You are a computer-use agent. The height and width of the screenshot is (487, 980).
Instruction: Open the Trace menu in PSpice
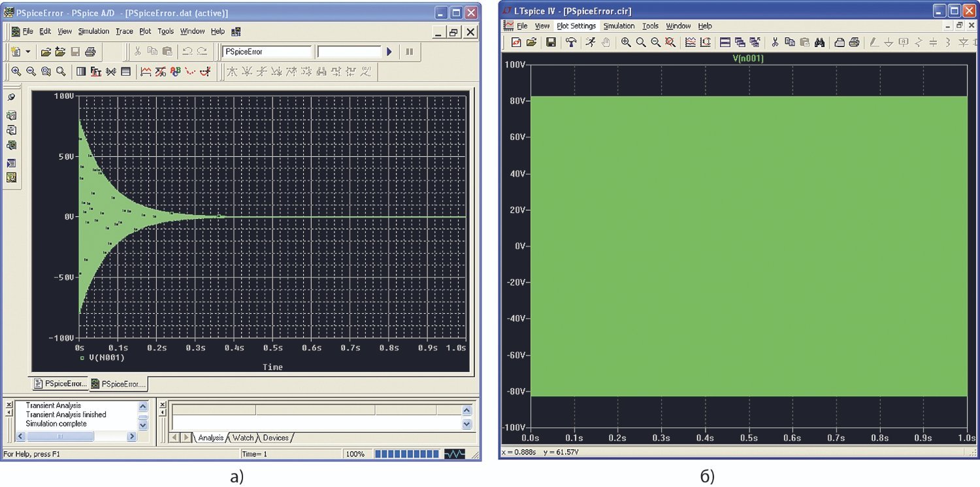click(x=124, y=31)
